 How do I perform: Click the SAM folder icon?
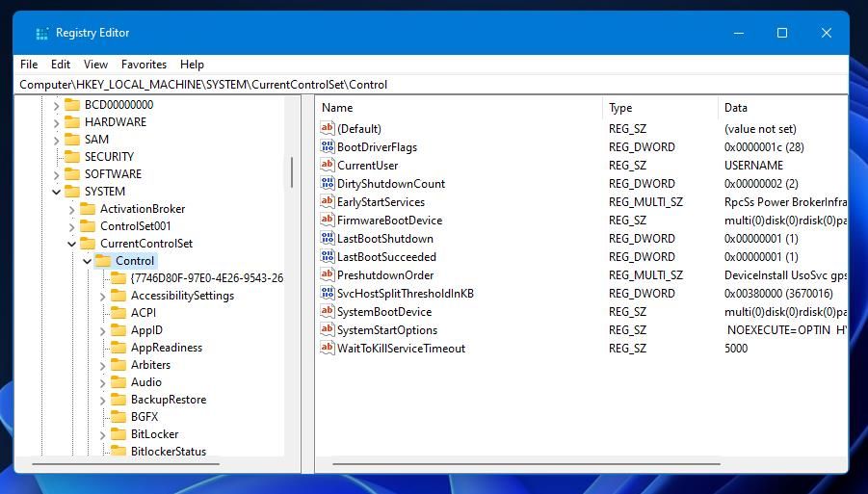point(72,140)
